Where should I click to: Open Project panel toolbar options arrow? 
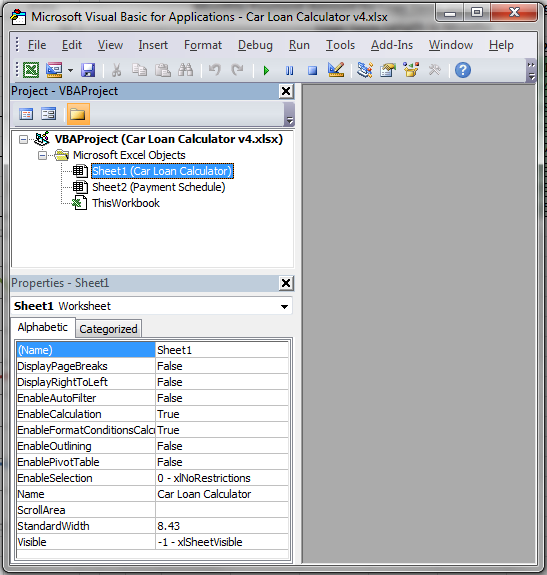pyautogui.click(x=289, y=114)
